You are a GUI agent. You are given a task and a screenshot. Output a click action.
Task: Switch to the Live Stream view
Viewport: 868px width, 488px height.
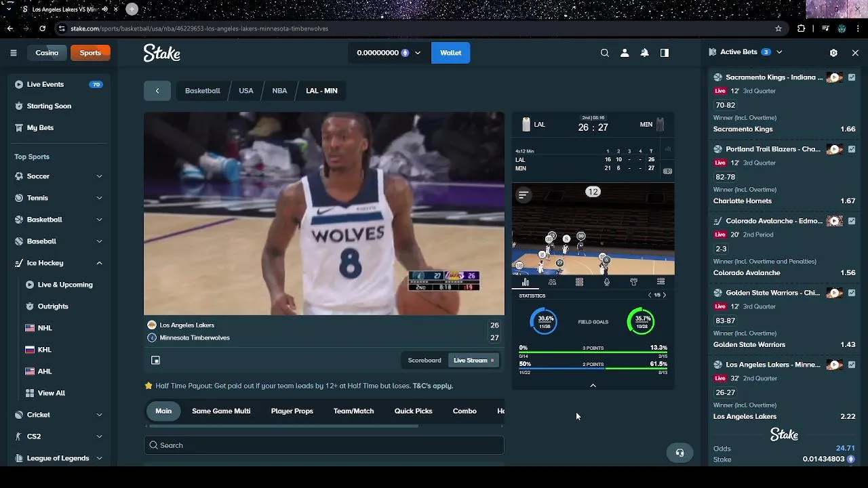pos(474,361)
